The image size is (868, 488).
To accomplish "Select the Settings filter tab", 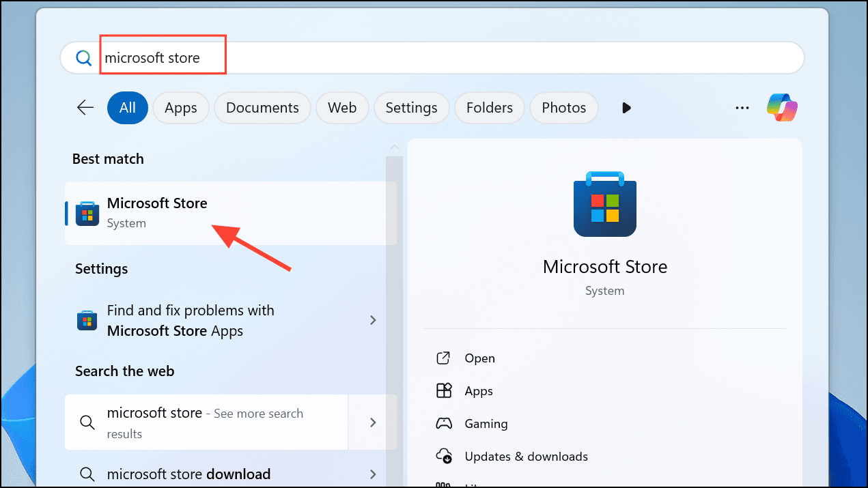I will click(x=411, y=108).
